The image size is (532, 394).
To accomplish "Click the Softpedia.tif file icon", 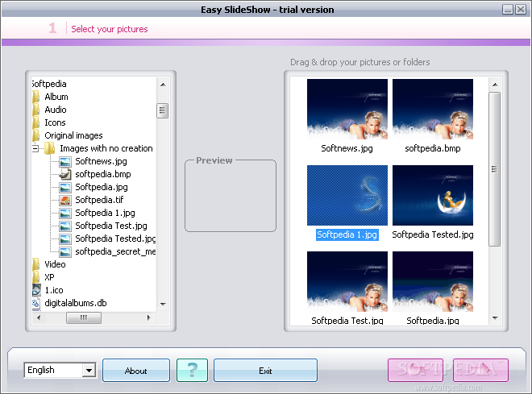I will pyautogui.click(x=65, y=200).
